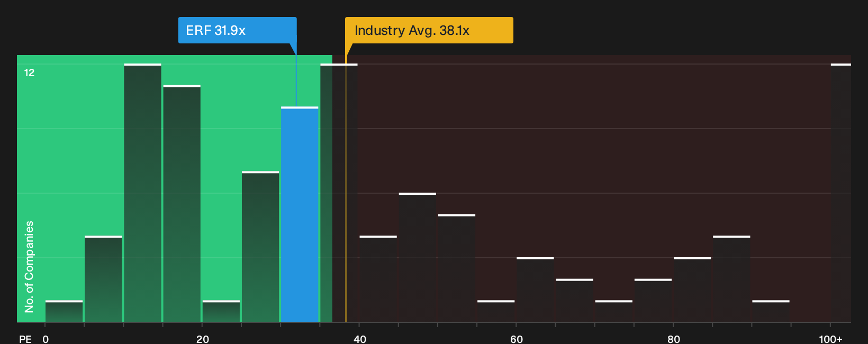Screen dimensions: 868x344
Task: Click the PE axis label
Action: 25,339
